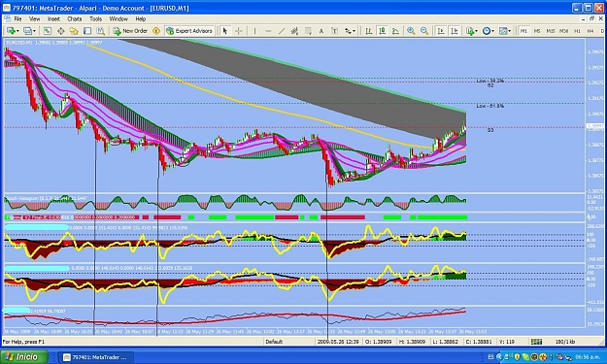Zoom out on the chart
This screenshot has width=607, height=364.
click(424, 31)
